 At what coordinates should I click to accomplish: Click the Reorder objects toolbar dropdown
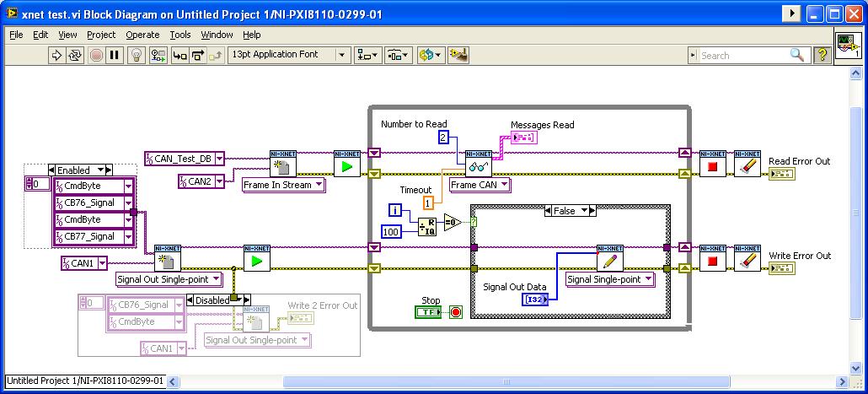click(x=431, y=55)
